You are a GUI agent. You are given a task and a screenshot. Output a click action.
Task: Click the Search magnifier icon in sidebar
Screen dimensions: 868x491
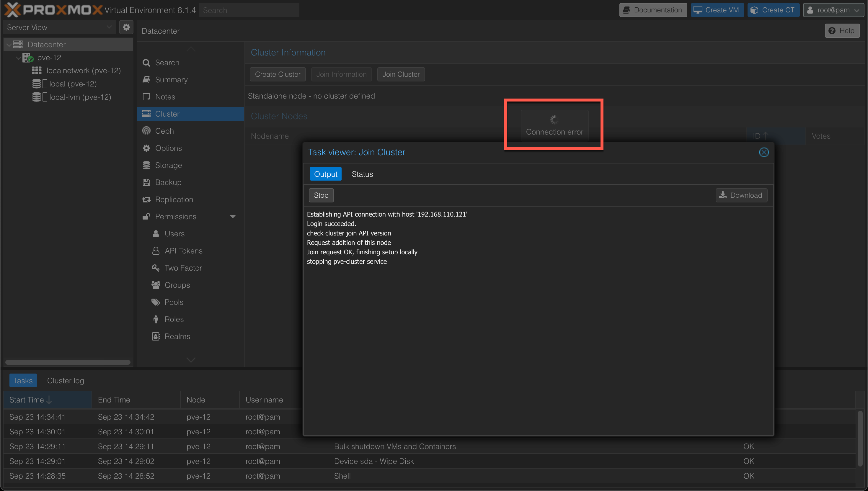tap(146, 63)
